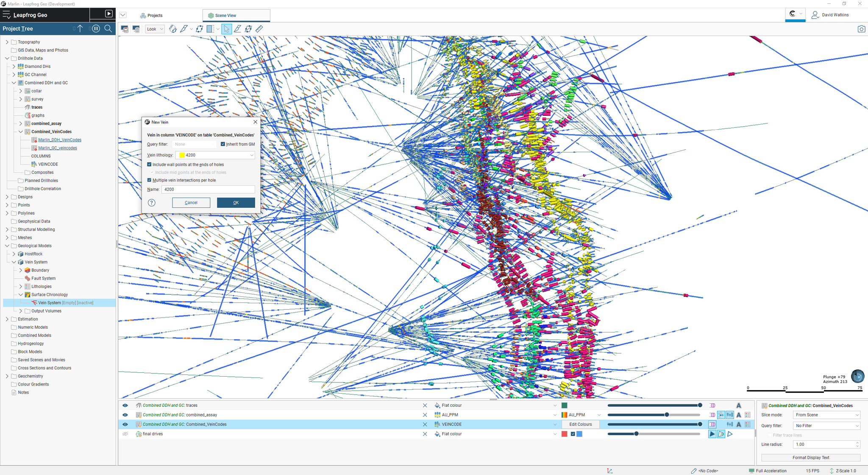
Task: Click the remove moving plane icon
Action: [x=248, y=29]
